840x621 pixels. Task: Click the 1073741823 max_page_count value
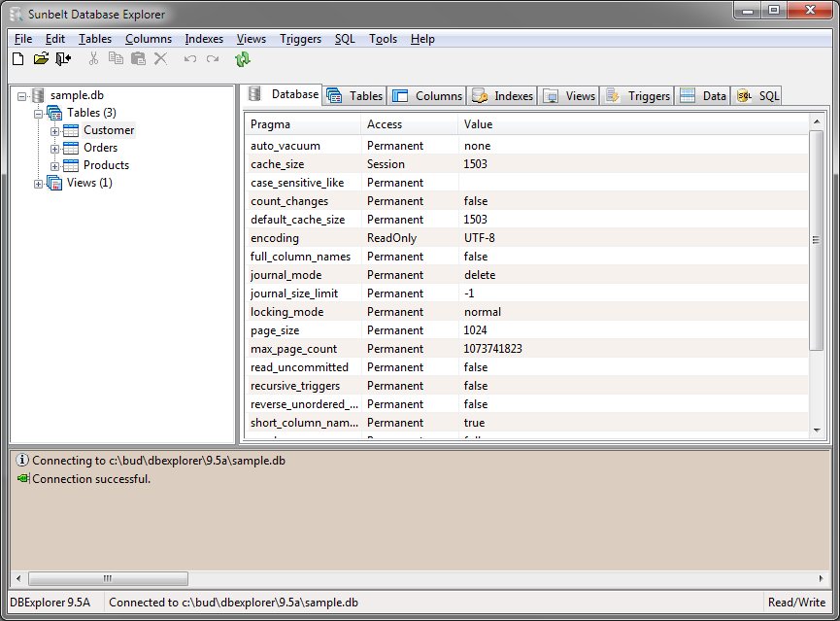[x=493, y=349]
